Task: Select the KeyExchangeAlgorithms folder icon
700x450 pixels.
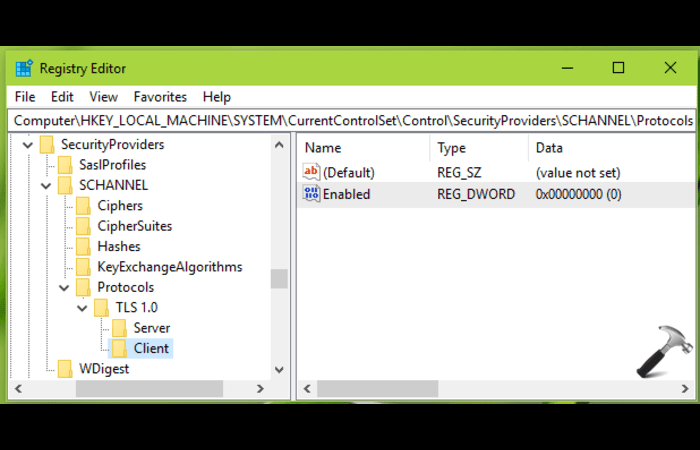Action: [83, 267]
